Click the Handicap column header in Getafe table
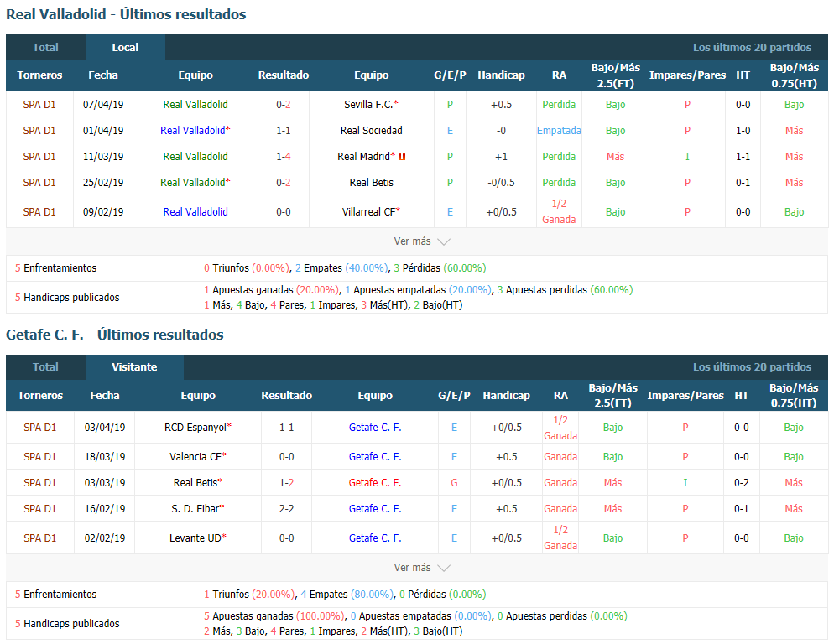 coord(507,395)
